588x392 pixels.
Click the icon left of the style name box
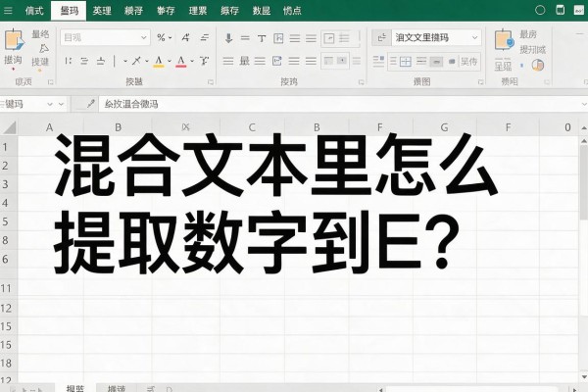[x=382, y=37]
